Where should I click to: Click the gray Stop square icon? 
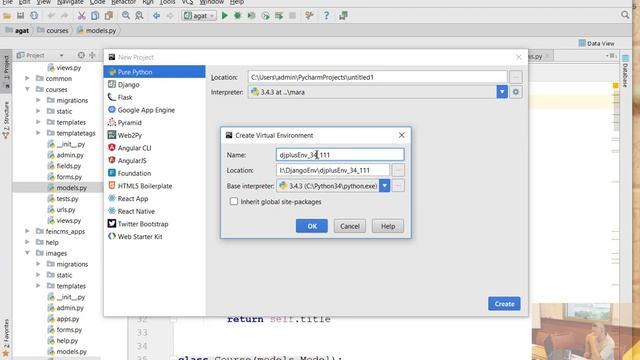click(292, 16)
